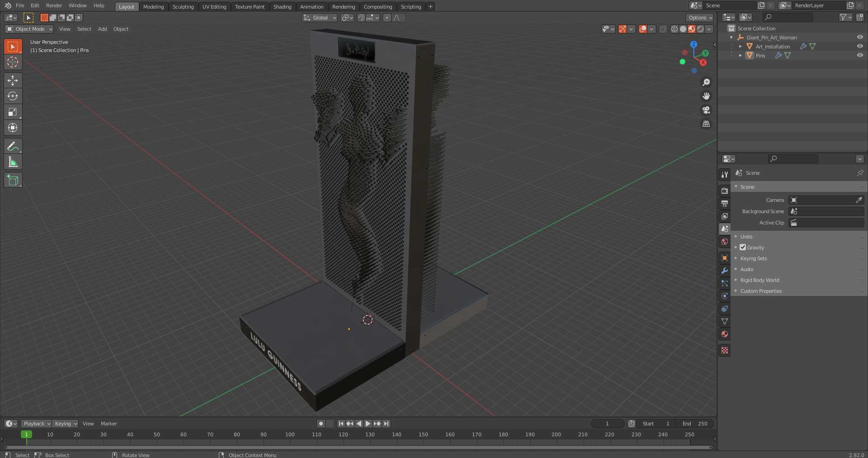
Task: Open the View Layer properties tab
Action: [x=725, y=216]
